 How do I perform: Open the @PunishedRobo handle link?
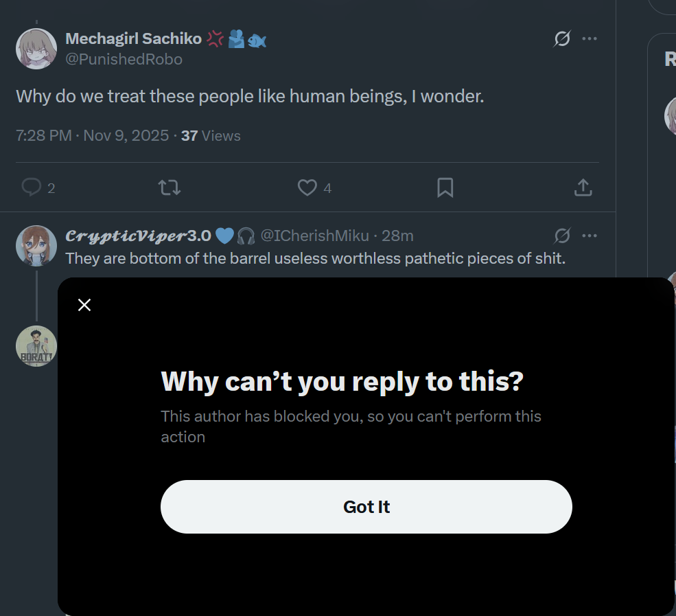[x=124, y=60]
